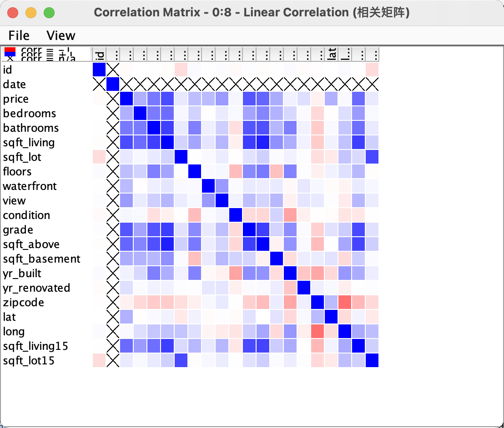Click the "zipcode" row label
Screen dimensions: 504x428
tap(24, 303)
